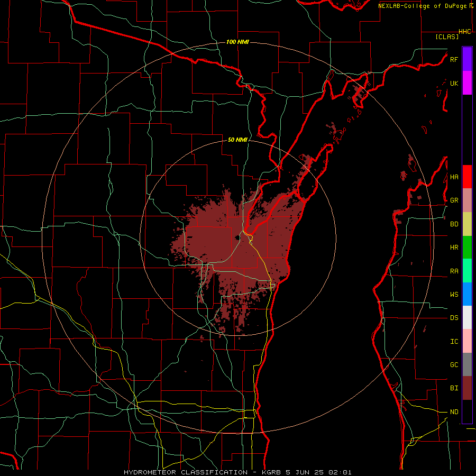This screenshot has width=476, height=476.
Task: Click the ND legend label
Action: tap(454, 412)
